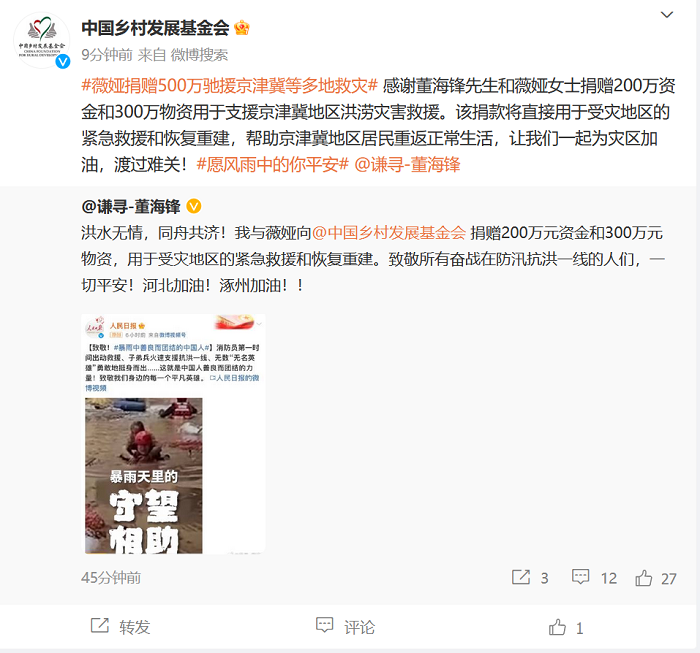700x653 pixels.
Task: Open hashtag #薇娅捐赠500万驰援京津冀等多地救灾#
Action: pos(230,86)
